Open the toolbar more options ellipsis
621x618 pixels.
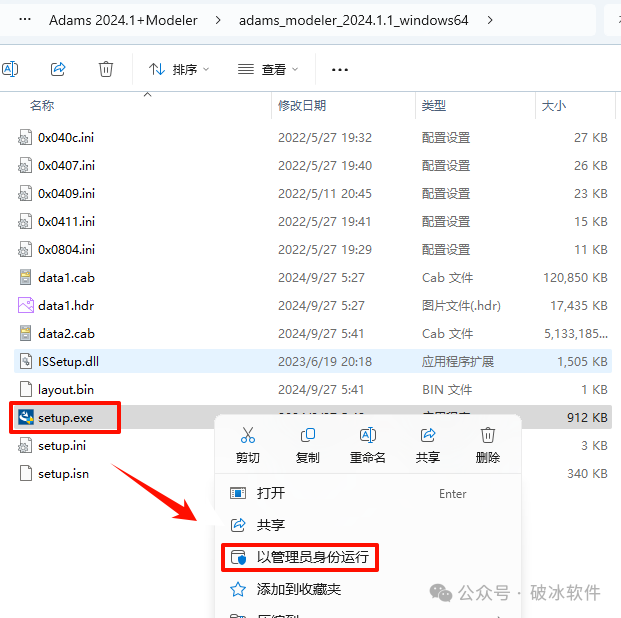coord(340,70)
